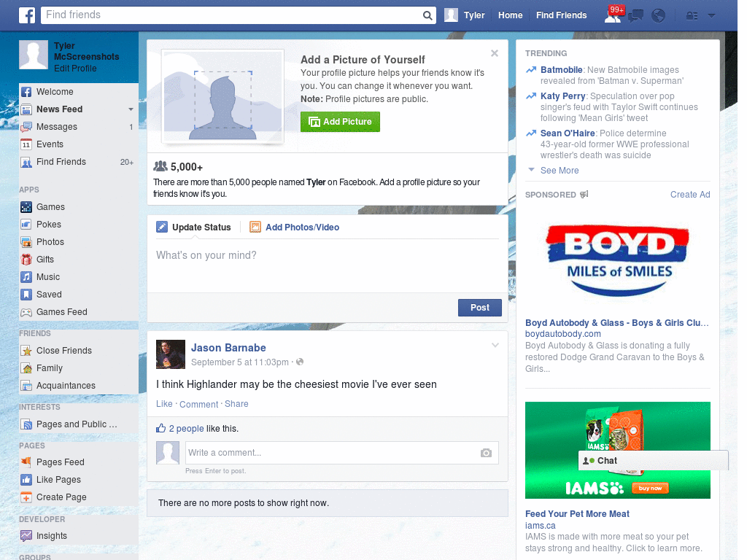The width and height of the screenshot is (747, 560).
Task: Click camera icon in comment box
Action: pos(486,453)
